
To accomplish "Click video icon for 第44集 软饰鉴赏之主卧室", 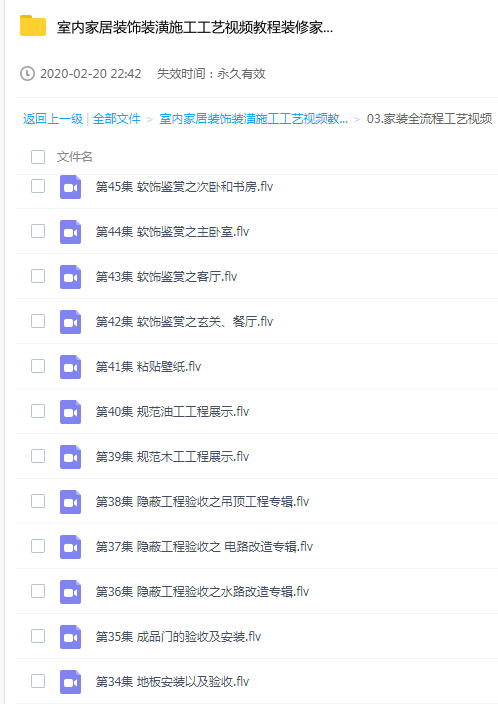I will [71, 232].
